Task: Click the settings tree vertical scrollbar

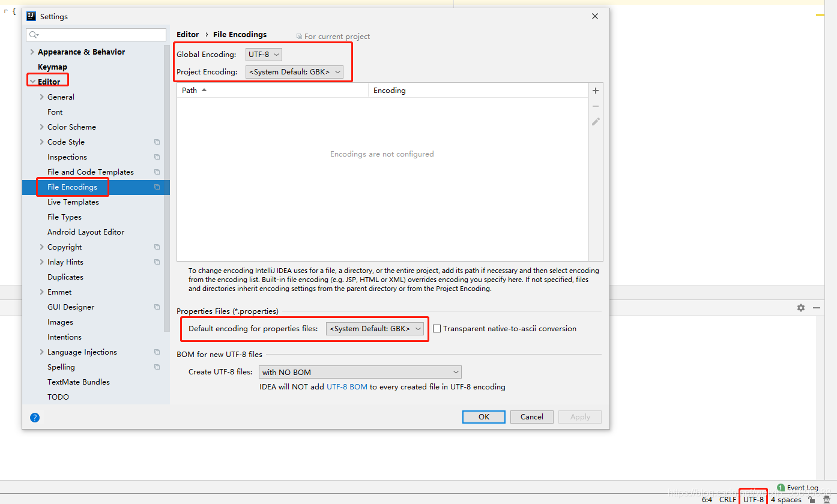Action: point(167,188)
